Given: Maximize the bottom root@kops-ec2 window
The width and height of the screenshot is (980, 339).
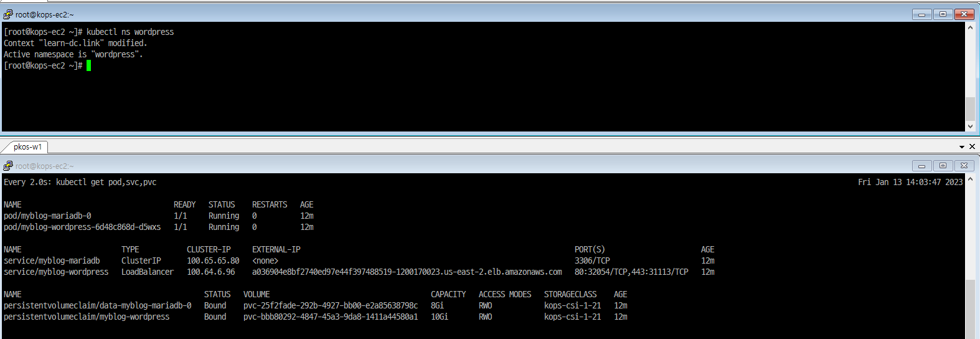Looking at the screenshot, I should click(943, 166).
